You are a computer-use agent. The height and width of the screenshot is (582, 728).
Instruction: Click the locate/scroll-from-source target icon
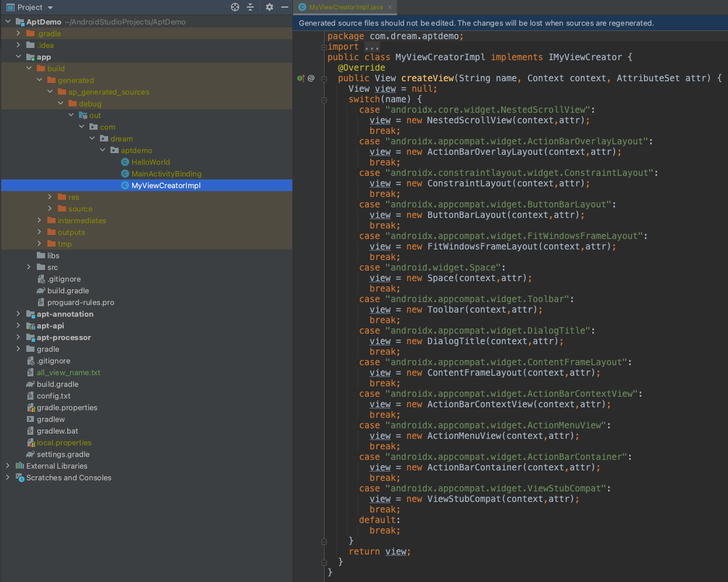(235, 7)
